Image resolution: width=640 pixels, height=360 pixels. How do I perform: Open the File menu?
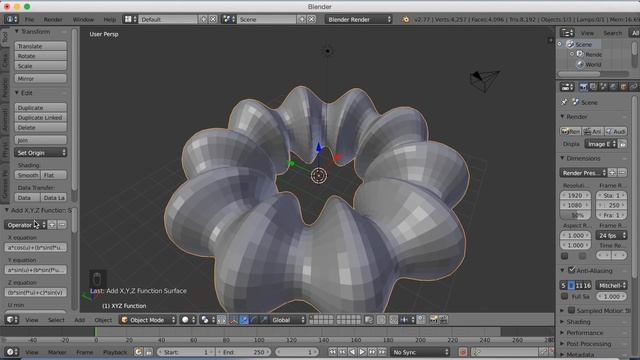(x=29, y=19)
